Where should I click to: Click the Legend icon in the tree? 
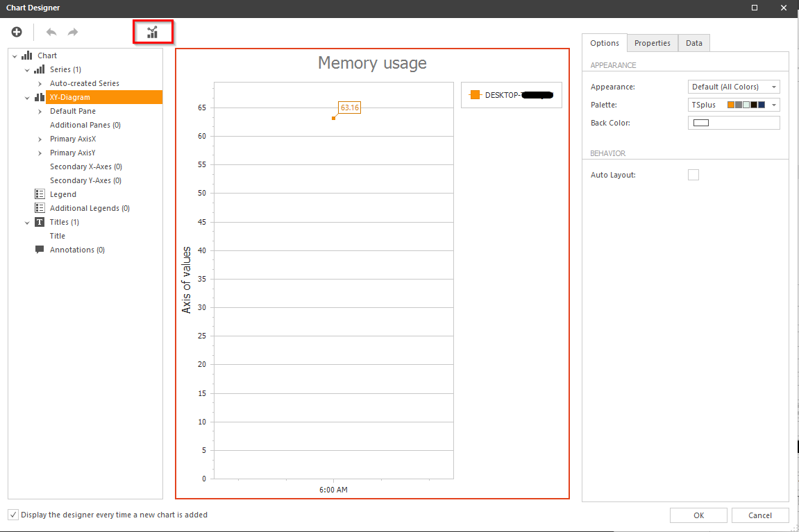coord(39,194)
